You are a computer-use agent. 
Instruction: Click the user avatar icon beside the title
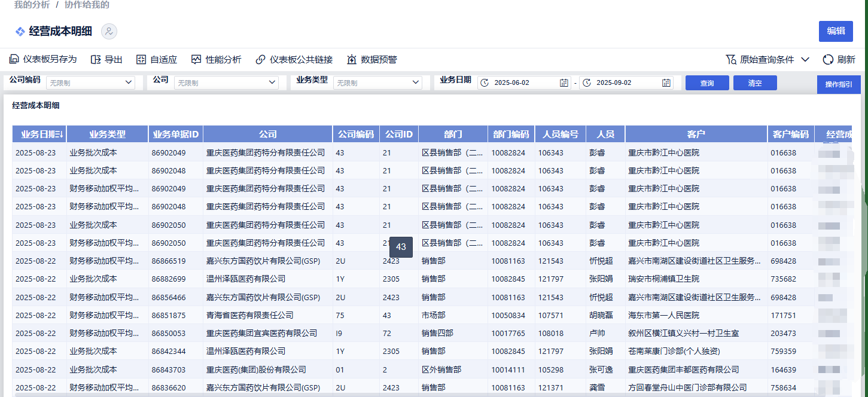(109, 32)
